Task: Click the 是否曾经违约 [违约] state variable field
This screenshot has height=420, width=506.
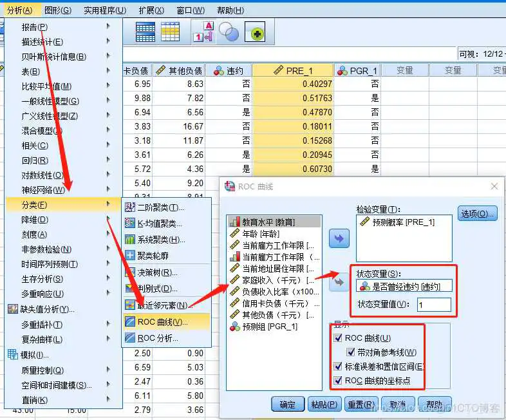Action: 404,286
